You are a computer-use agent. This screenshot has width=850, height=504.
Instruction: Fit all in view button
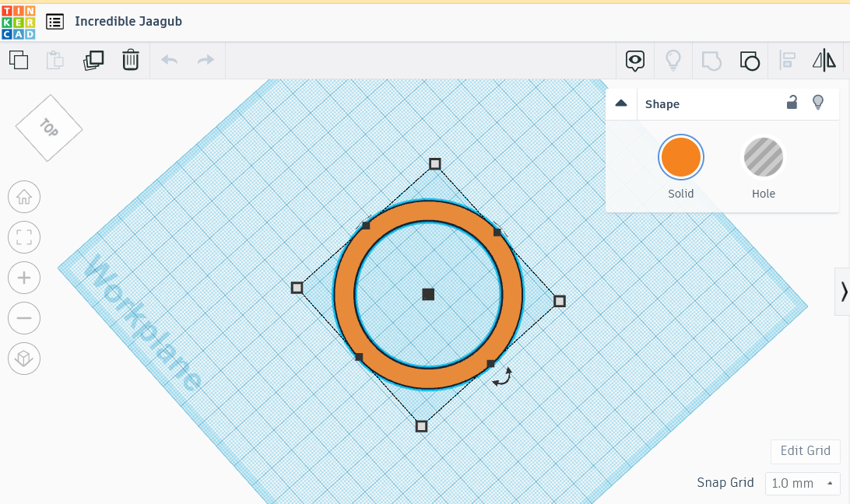(24, 237)
